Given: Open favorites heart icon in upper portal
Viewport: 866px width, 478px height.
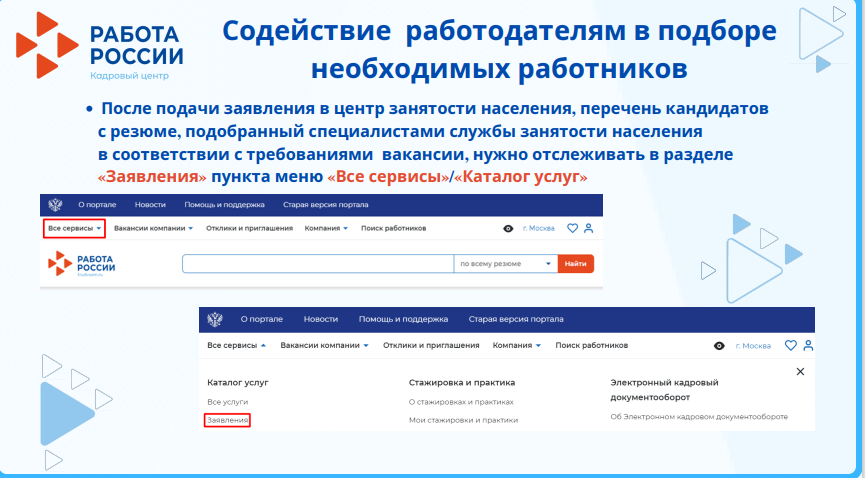Looking at the screenshot, I should 573,228.
